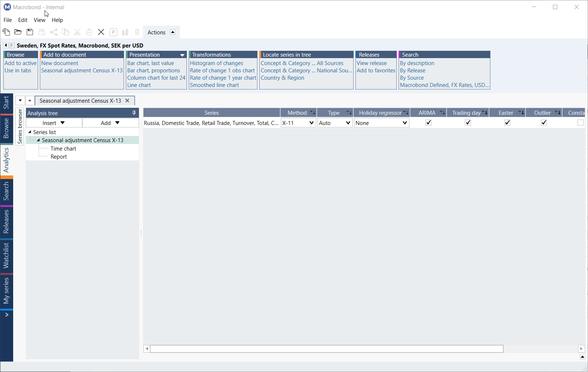Open the document tab list dropdown
This screenshot has width=588, height=372.
pos(20,100)
